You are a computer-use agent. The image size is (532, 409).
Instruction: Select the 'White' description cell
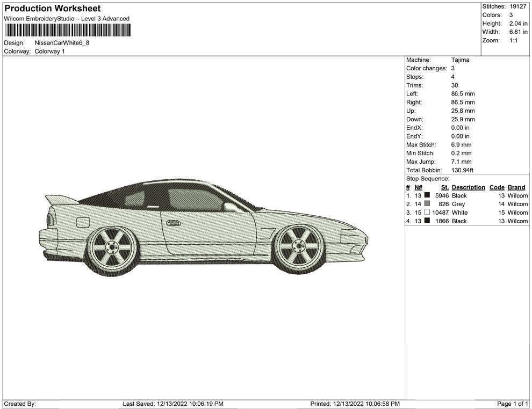[460, 213]
